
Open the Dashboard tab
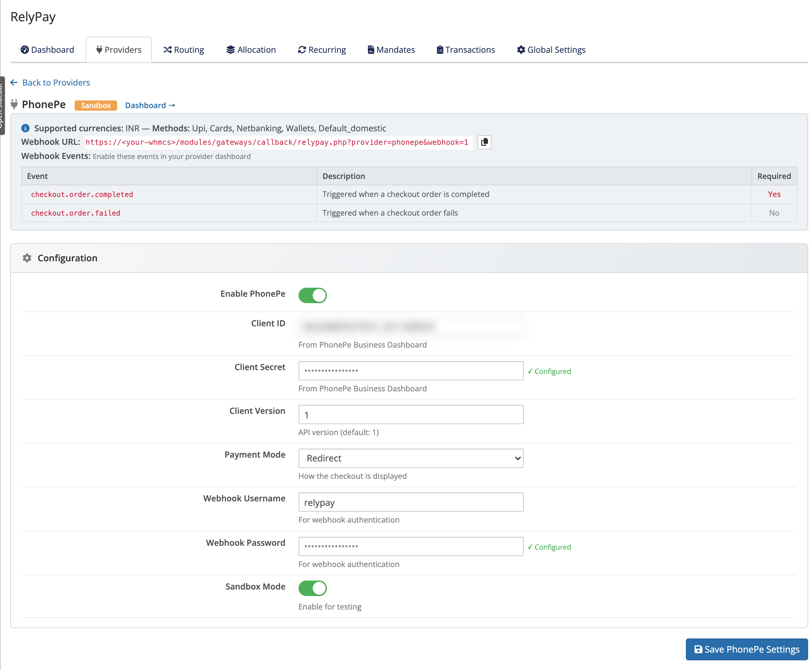click(47, 50)
